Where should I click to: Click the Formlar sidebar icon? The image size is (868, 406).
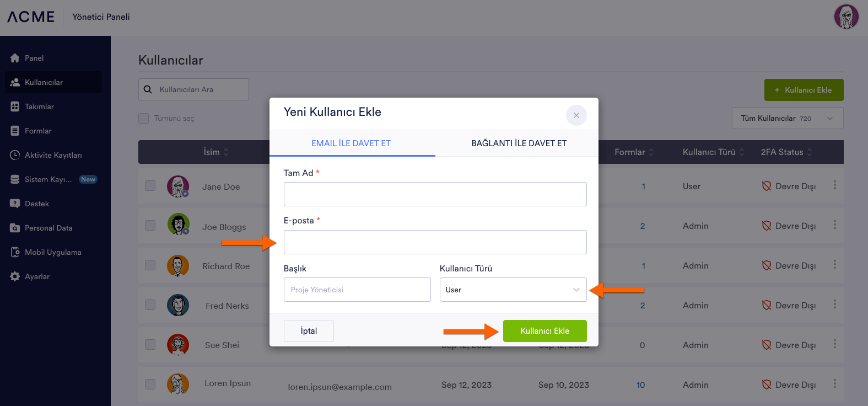click(15, 131)
